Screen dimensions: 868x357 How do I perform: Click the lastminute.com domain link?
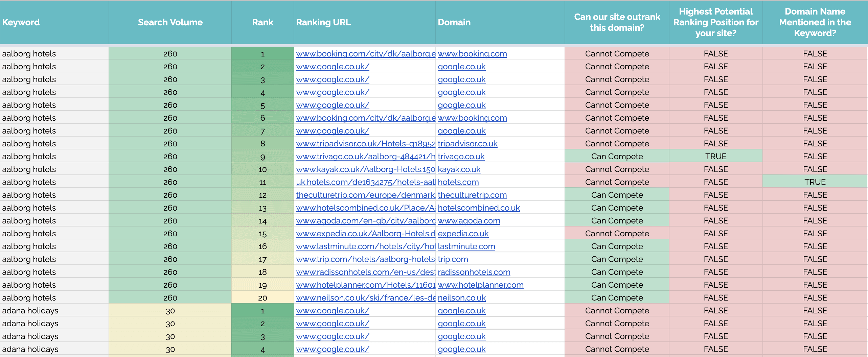click(466, 246)
